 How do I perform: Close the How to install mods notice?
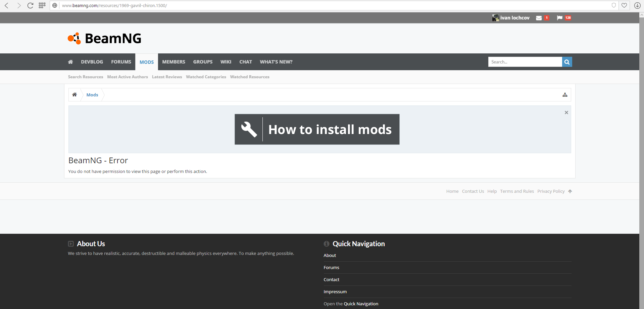pyautogui.click(x=566, y=113)
